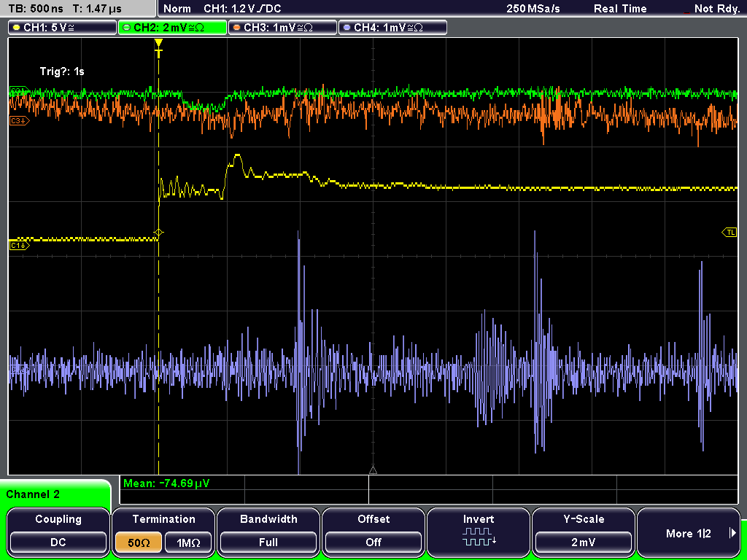Click the Channel 2 menu title
747x560 pixels.
pos(33,494)
